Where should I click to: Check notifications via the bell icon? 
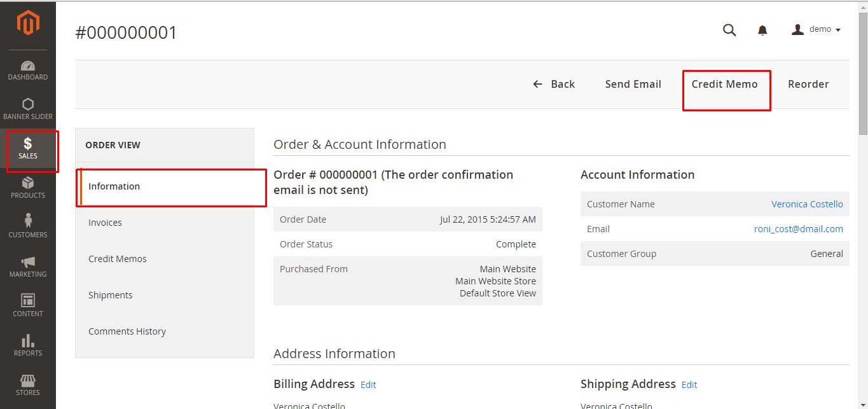(x=762, y=29)
